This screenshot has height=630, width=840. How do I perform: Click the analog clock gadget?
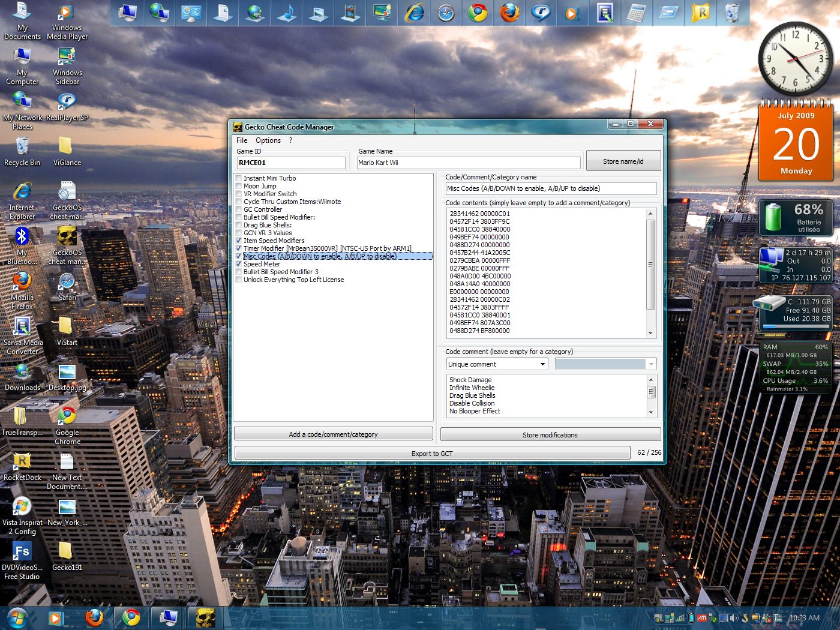click(x=795, y=58)
